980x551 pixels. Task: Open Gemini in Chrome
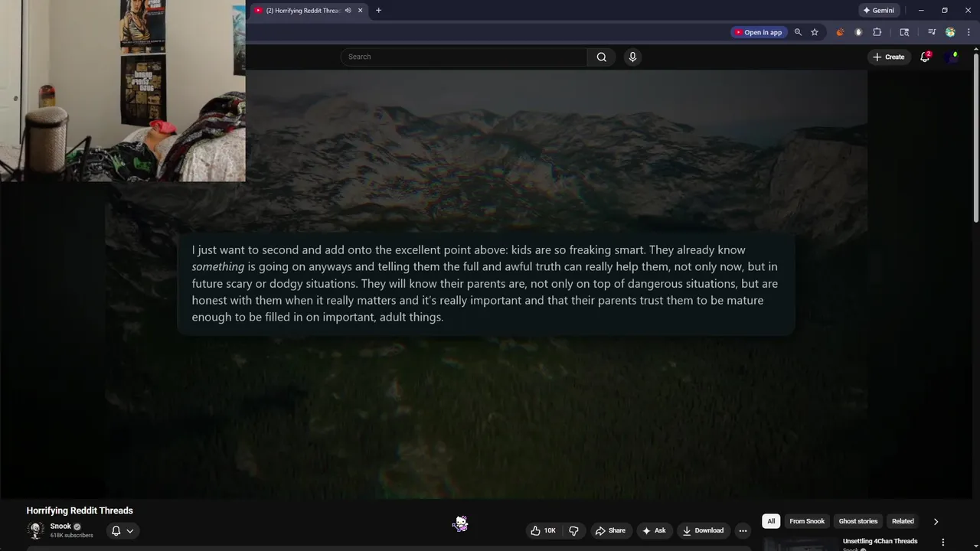tap(878, 11)
